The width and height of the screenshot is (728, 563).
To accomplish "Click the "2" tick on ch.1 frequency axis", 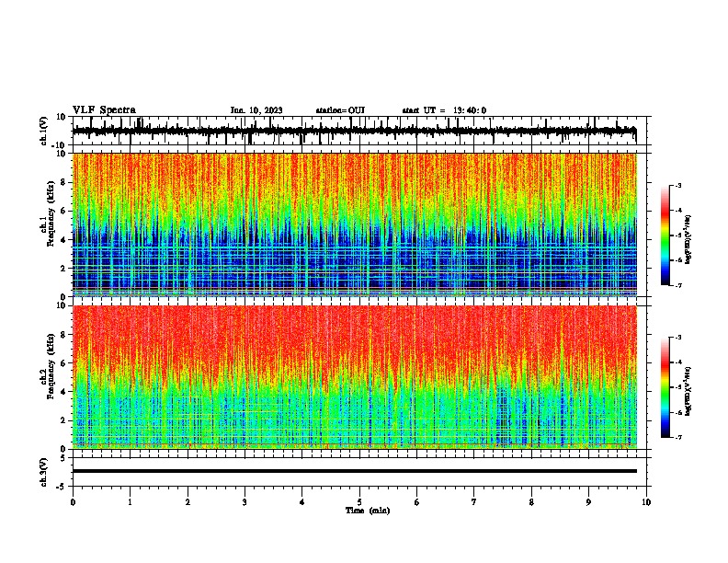I will click(x=63, y=268).
